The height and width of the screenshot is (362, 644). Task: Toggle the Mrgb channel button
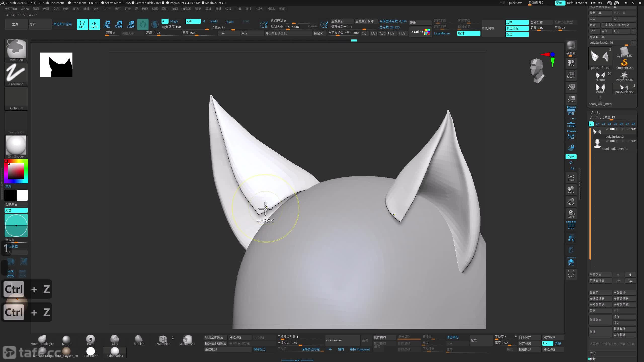(x=174, y=21)
